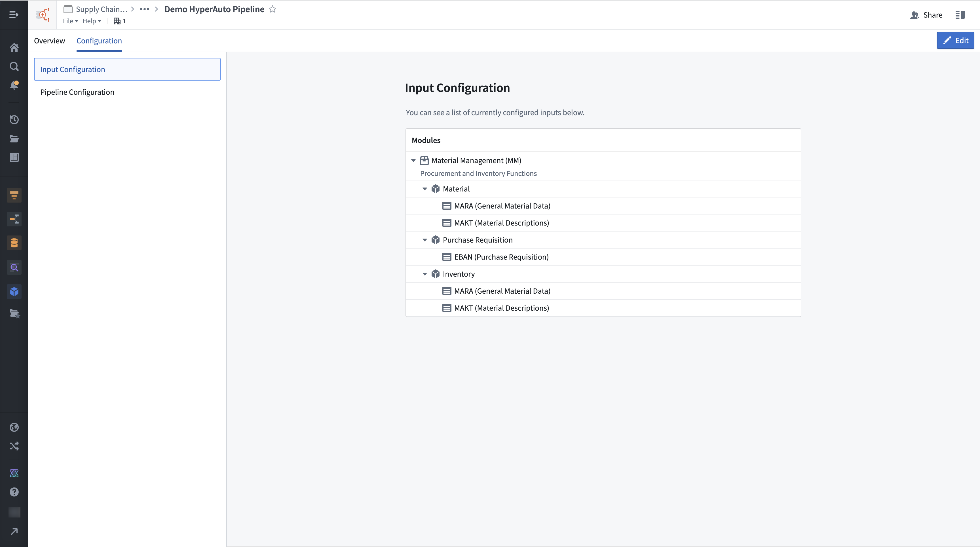Select EBAN (Purchase Requisition) table row
Image resolution: width=980 pixels, height=547 pixels.
coord(603,257)
